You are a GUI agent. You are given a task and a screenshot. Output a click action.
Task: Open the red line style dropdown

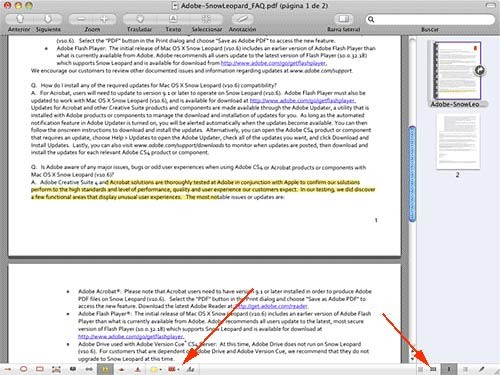pyautogui.click(x=174, y=369)
